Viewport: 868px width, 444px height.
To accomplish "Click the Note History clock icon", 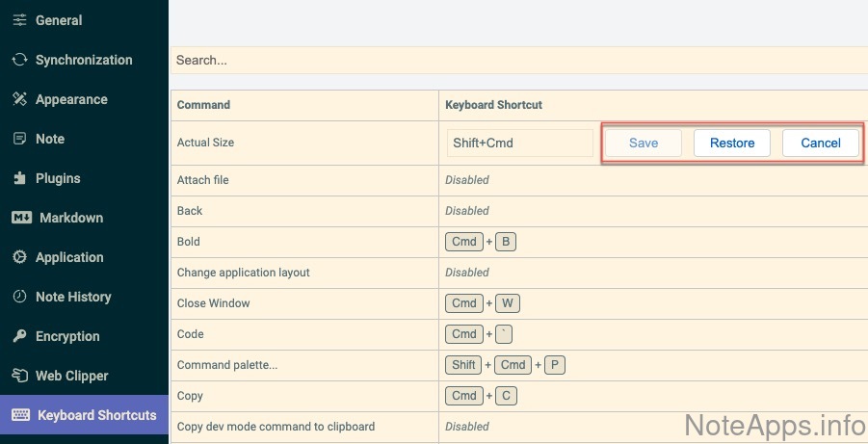I will pos(19,297).
